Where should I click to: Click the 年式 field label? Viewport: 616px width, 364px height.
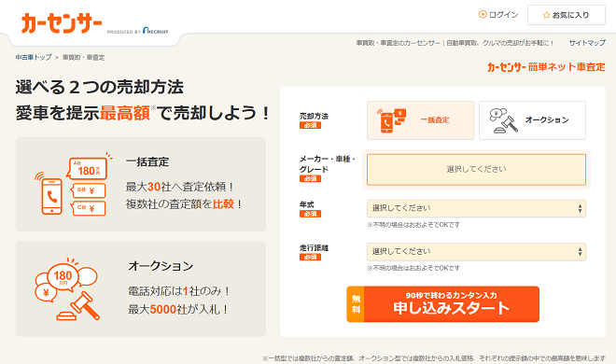click(x=306, y=204)
